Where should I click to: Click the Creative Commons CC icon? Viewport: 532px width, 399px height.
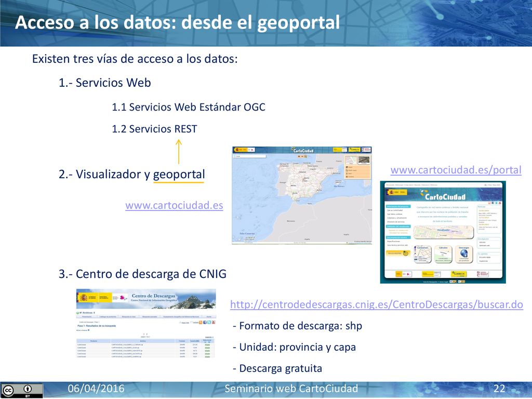point(8,391)
